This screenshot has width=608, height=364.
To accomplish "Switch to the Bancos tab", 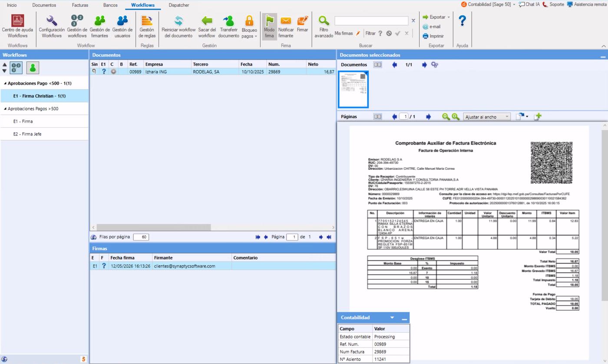I will click(110, 5).
